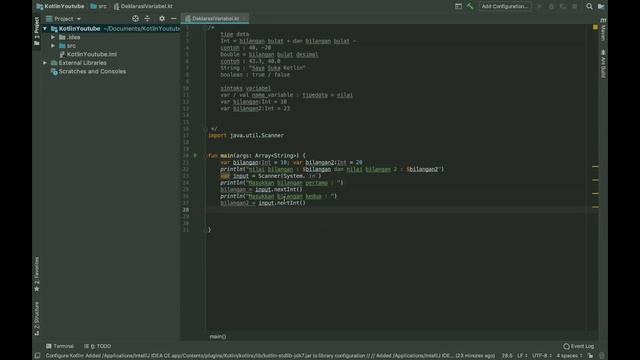Image resolution: width=640 pixels, height=360 pixels.
Task: Open Project panel settings gear
Action: point(162,19)
